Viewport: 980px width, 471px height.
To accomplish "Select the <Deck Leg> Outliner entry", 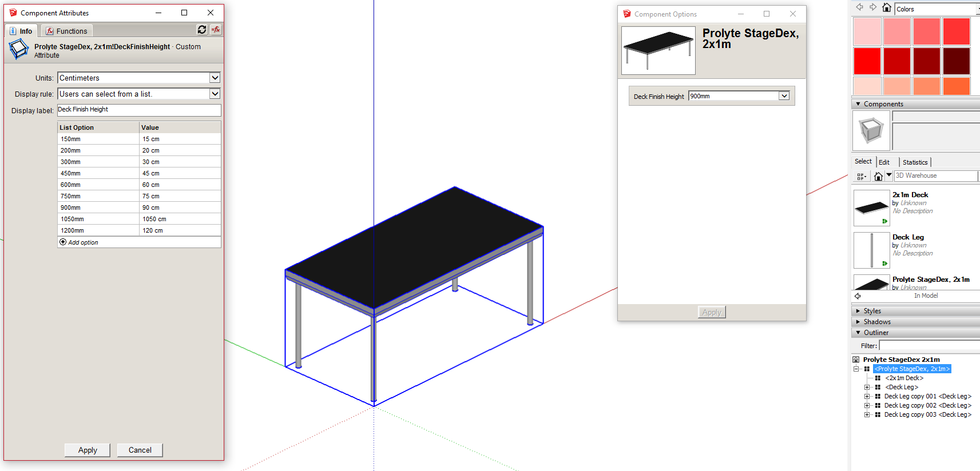I will click(902, 387).
